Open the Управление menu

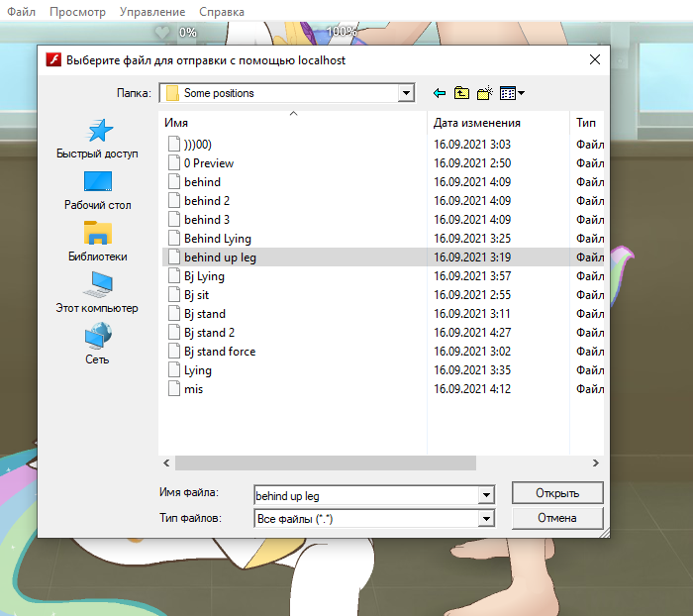(151, 12)
